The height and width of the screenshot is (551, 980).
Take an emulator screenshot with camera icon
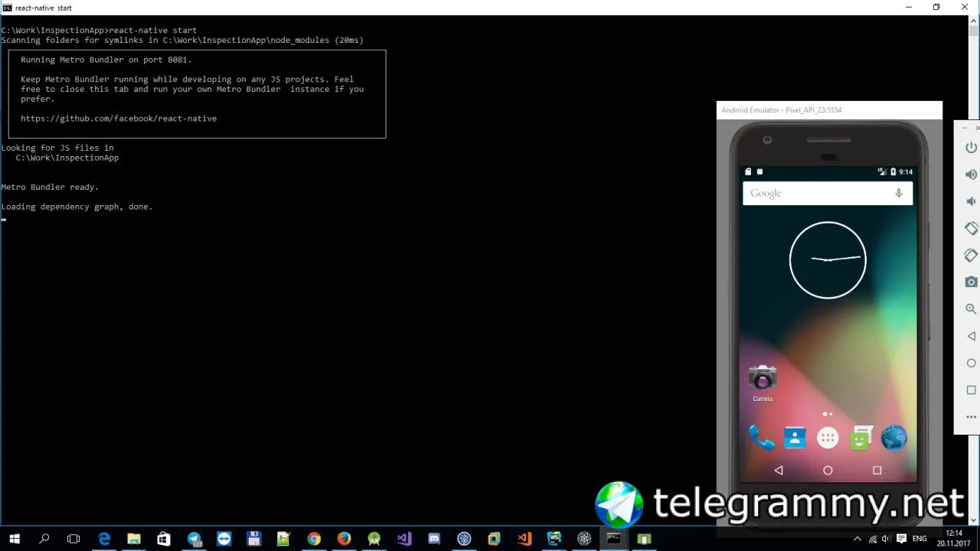tap(971, 282)
